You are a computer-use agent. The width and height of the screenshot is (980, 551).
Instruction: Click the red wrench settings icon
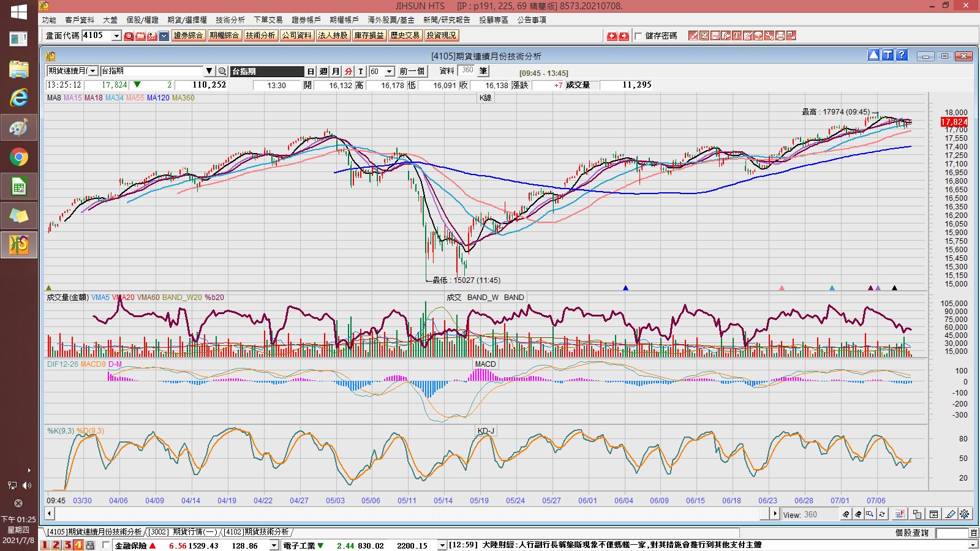[x=769, y=36]
